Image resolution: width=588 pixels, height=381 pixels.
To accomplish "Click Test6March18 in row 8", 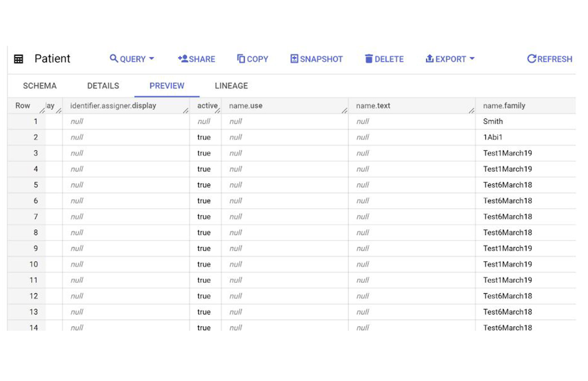I will 508,232.
